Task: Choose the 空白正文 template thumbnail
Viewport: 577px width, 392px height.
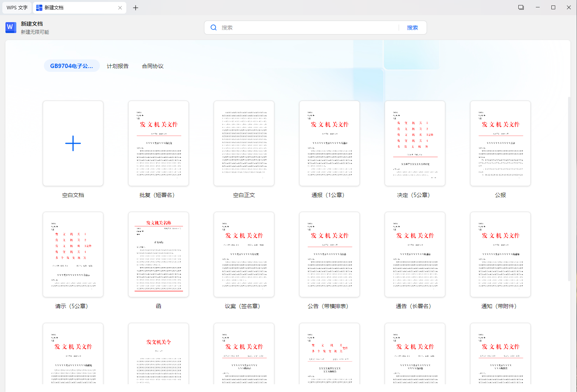Action: [x=244, y=143]
